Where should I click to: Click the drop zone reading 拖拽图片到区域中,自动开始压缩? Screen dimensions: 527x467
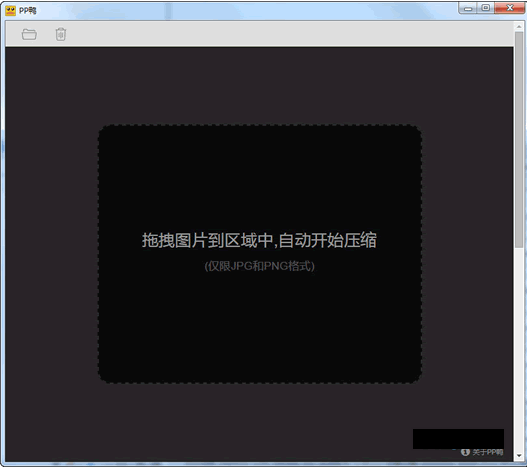click(x=260, y=254)
